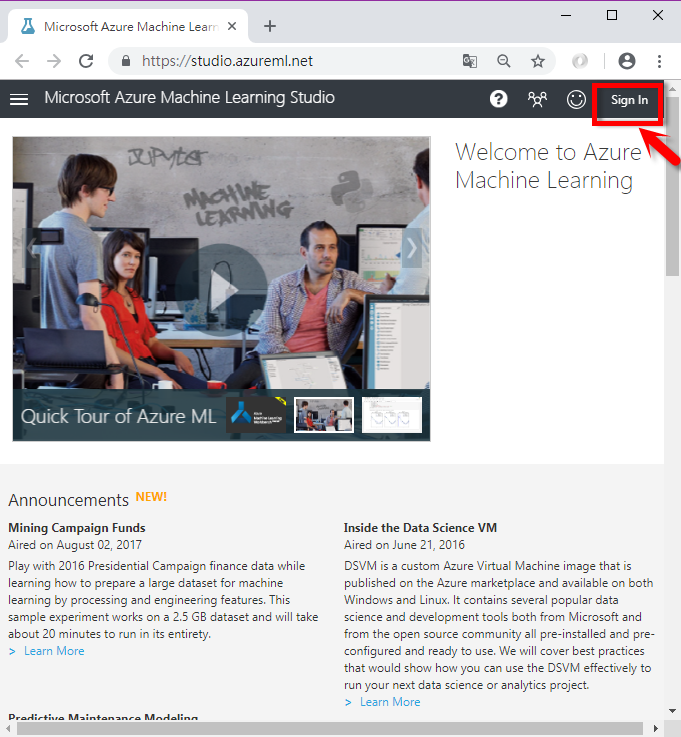Click the translate page icon

click(x=470, y=61)
